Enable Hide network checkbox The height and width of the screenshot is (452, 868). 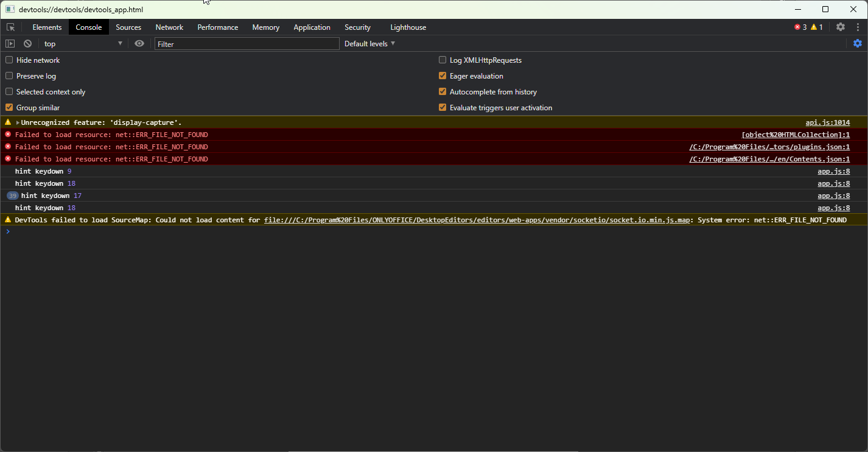point(9,60)
